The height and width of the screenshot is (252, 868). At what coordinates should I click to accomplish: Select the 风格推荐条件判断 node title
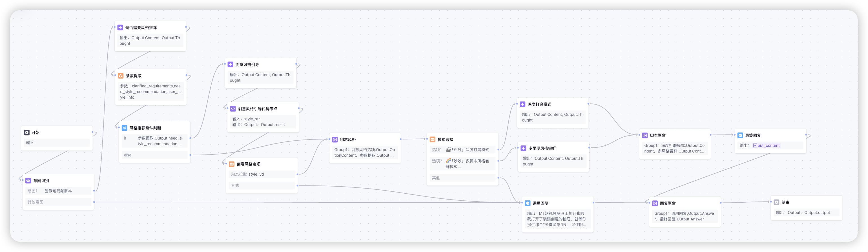click(145, 128)
